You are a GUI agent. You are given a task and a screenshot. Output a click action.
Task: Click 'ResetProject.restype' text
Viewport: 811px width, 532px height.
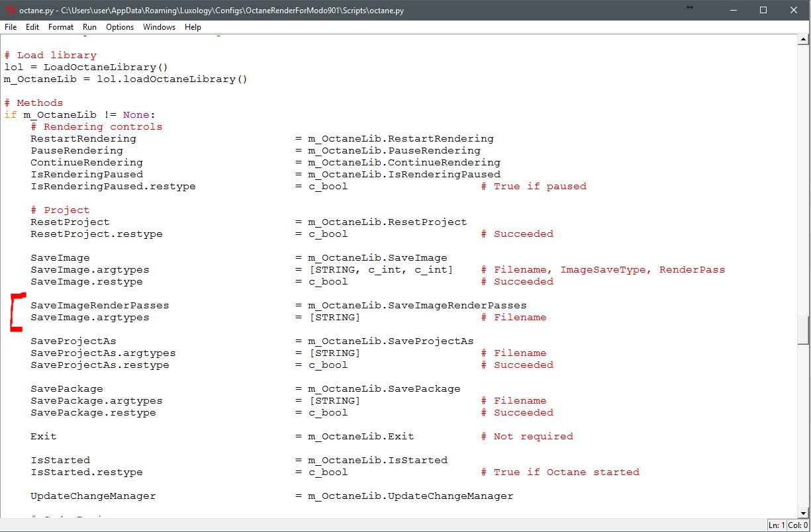(x=97, y=234)
